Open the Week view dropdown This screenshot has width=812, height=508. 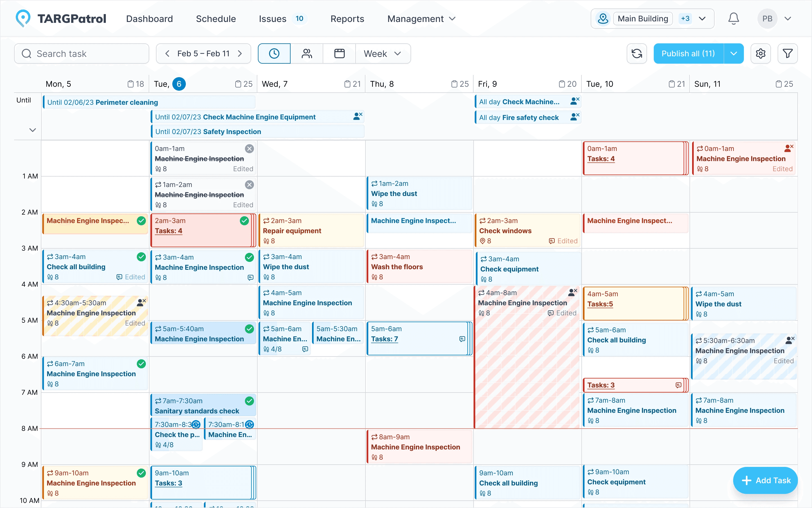[383, 54]
